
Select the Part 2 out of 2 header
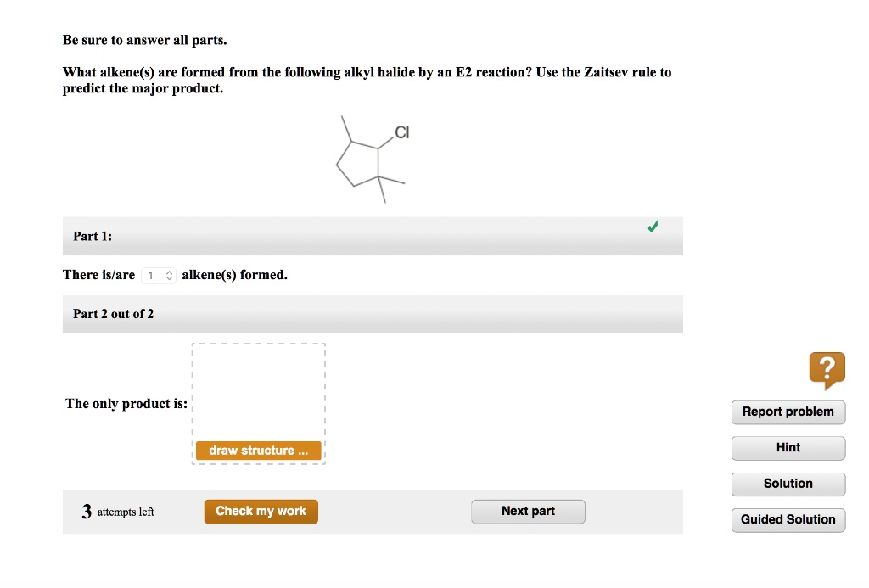(x=373, y=314)
